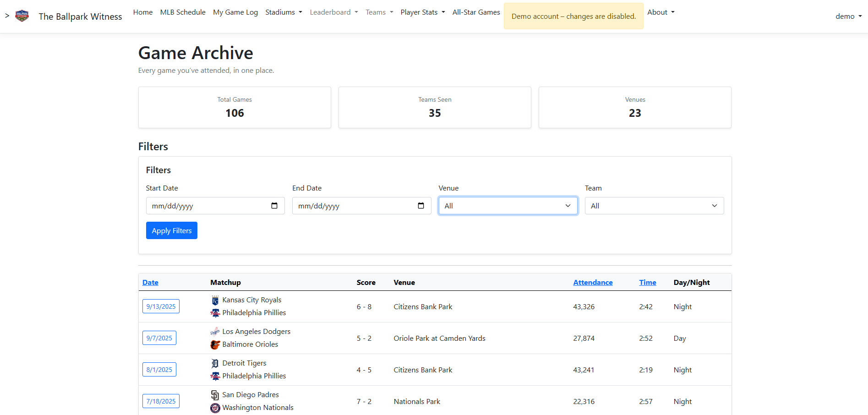Screen dimensions: 868x415
Task: Open the Player Stats dropdown menu
Action: 422,12
